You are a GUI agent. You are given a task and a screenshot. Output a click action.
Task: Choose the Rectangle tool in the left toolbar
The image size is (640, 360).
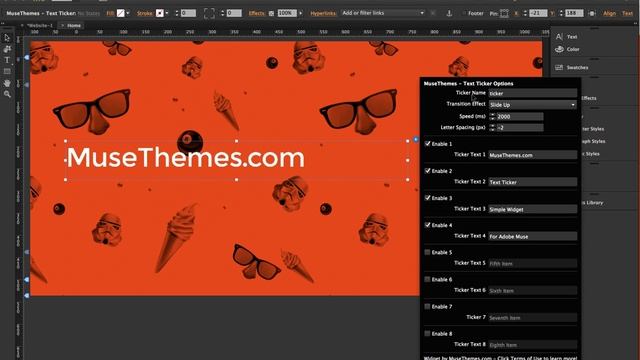(x=7, y=71)
